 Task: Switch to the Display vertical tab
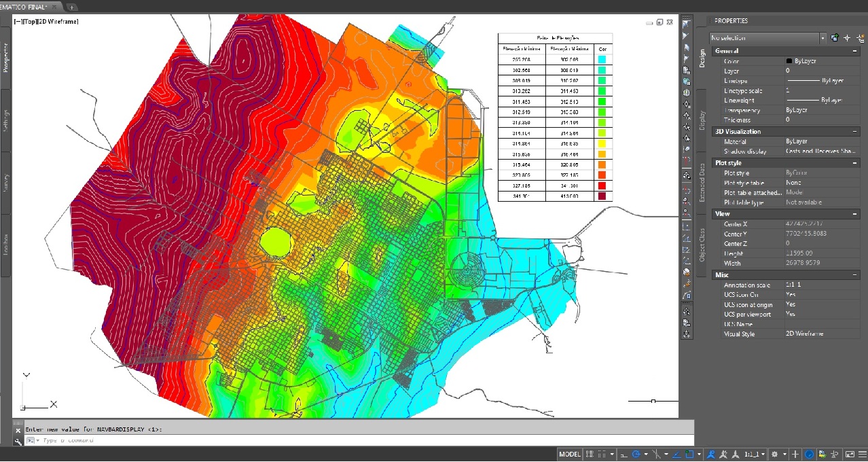702,120
